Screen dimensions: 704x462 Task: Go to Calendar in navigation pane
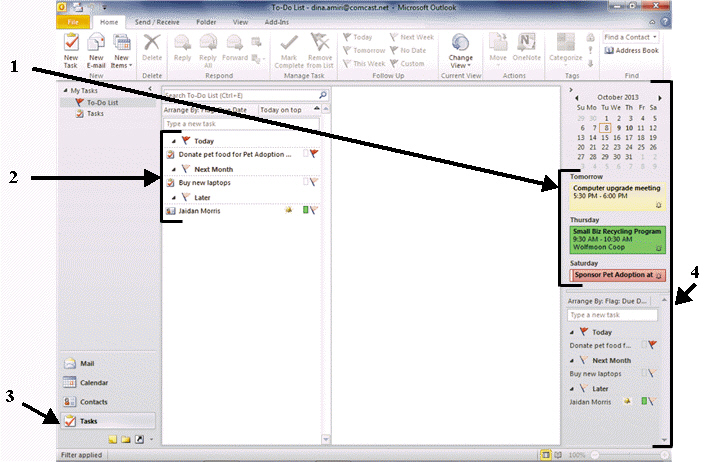108,383
